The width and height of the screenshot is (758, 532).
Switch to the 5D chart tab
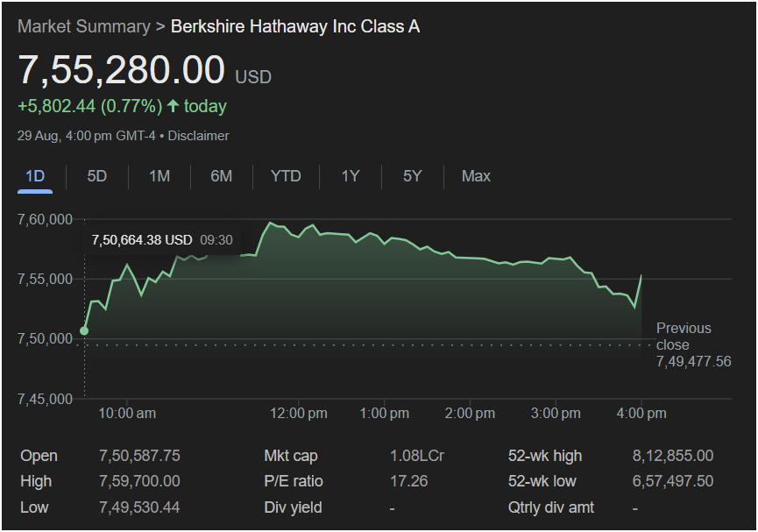click(97, 176)
